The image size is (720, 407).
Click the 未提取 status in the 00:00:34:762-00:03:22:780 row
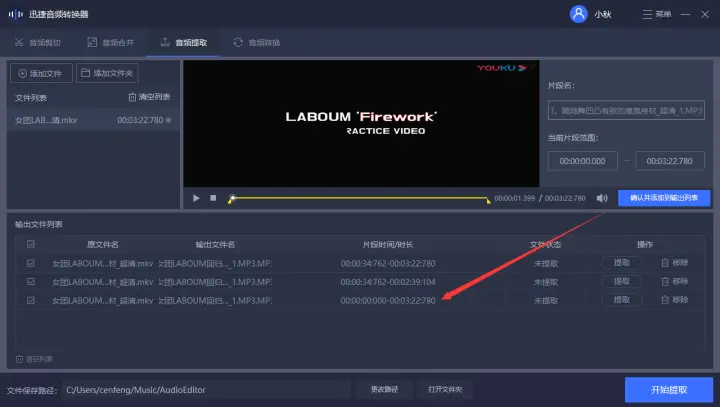[546, 264]
